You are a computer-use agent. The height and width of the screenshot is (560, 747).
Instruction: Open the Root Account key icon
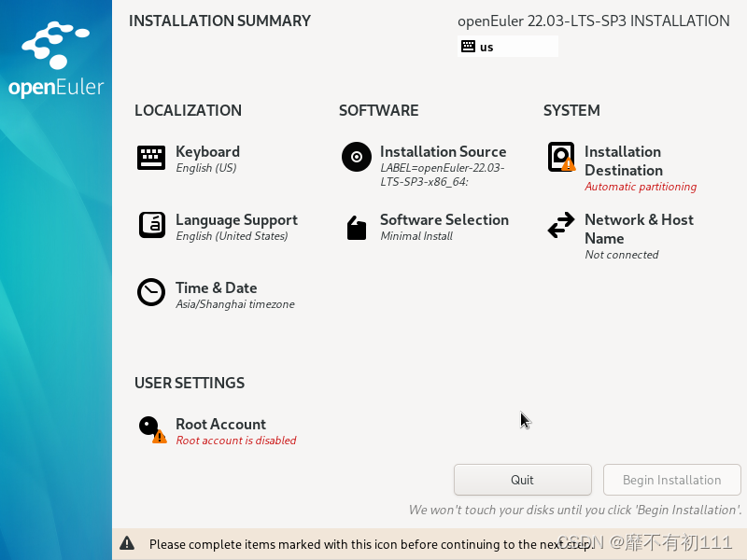point(152,429)
